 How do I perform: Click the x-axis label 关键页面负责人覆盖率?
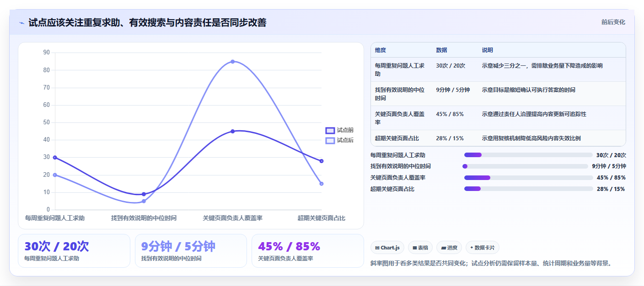(x=233, y=218)
